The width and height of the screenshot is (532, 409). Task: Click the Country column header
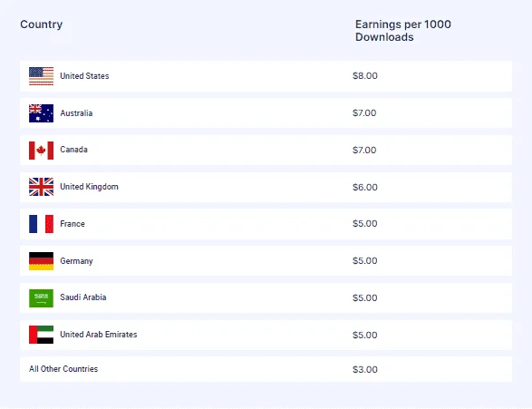click(x=42, y=24)
